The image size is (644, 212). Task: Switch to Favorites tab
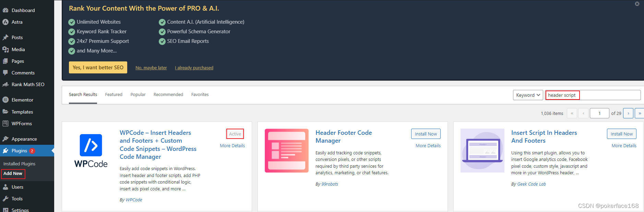coord(200,95)
